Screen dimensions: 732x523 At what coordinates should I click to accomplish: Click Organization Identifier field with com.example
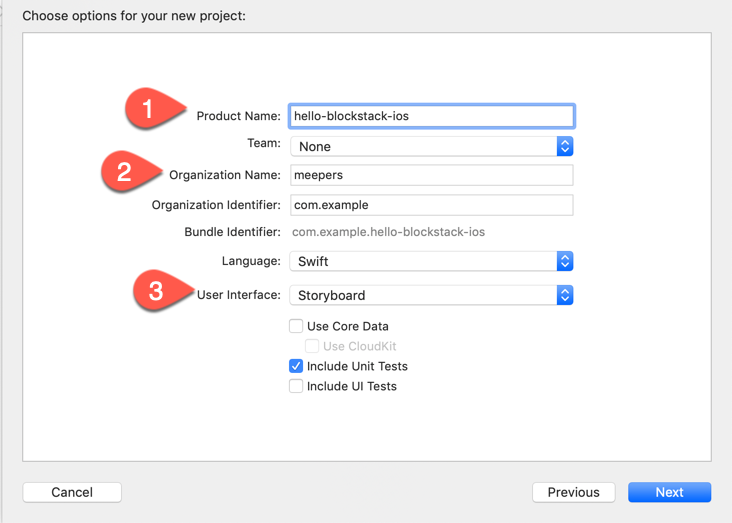coord(431,205)
